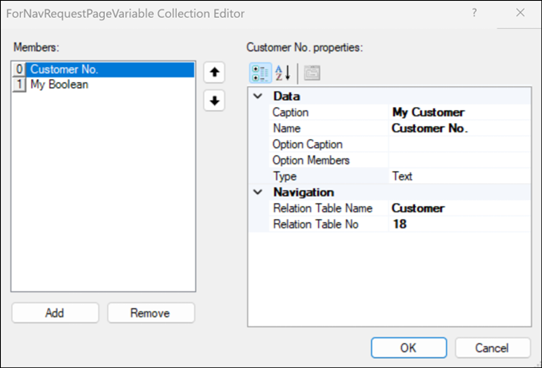Screen dimensions: 542x368
Task: Collapse the Data category
Action: click(x=258, y=96)
